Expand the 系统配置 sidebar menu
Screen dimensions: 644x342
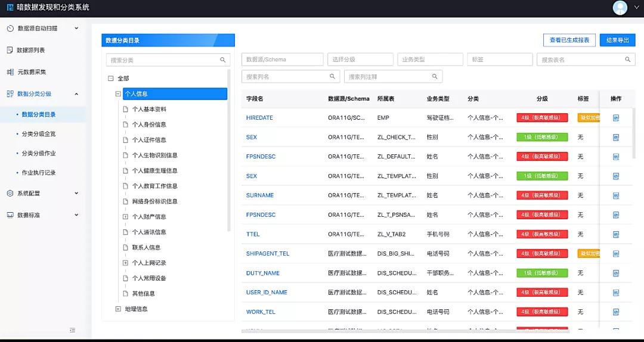(43, 194)
